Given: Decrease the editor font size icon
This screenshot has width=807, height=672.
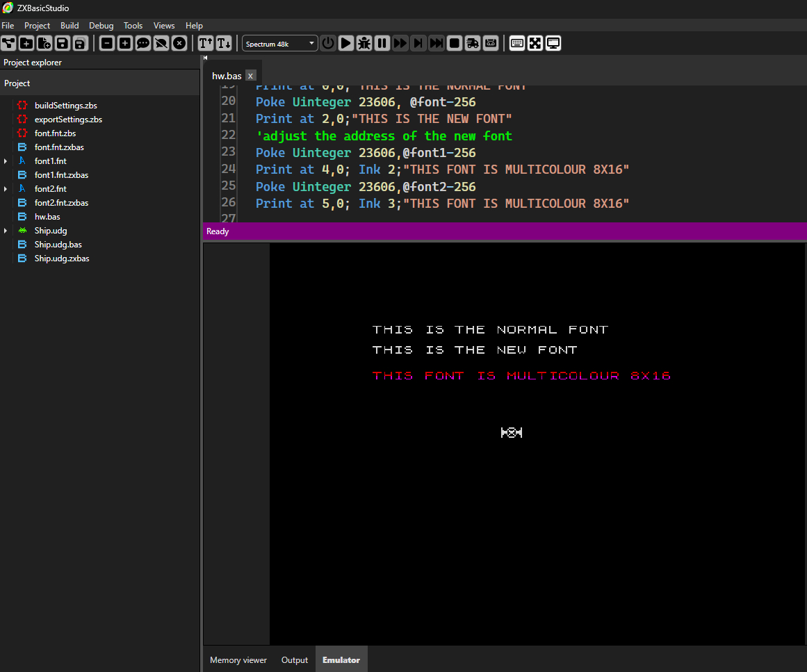Looking at the screenshot, I should 224,43.
